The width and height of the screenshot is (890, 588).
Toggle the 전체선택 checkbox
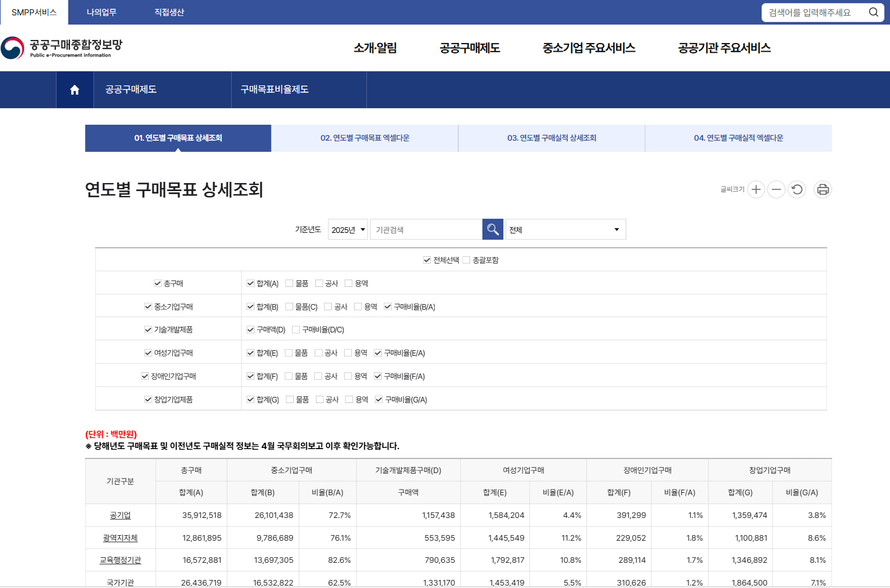click(427, 260)
